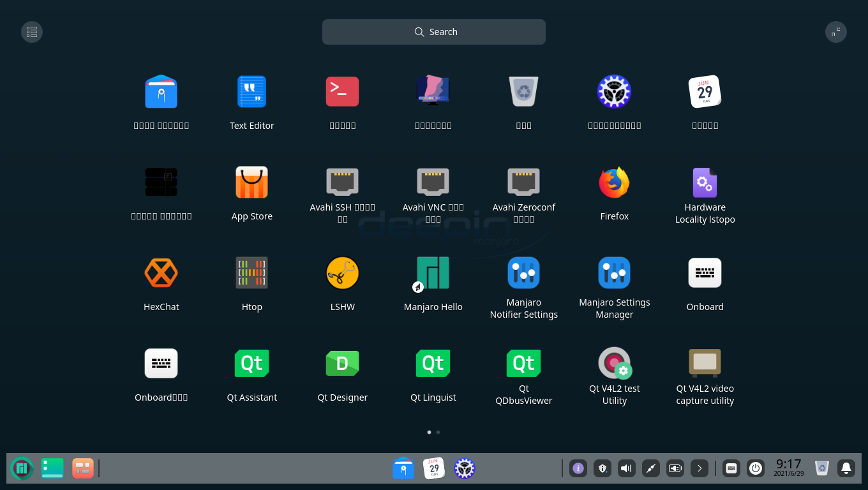This screenshot has width=868, height=490.
Task: Open Trash from the dock
Action: tap(822, 468)
